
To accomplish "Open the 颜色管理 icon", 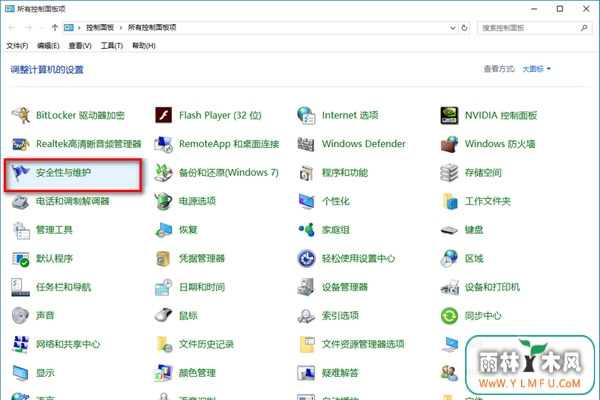I will tap(163, 373).
